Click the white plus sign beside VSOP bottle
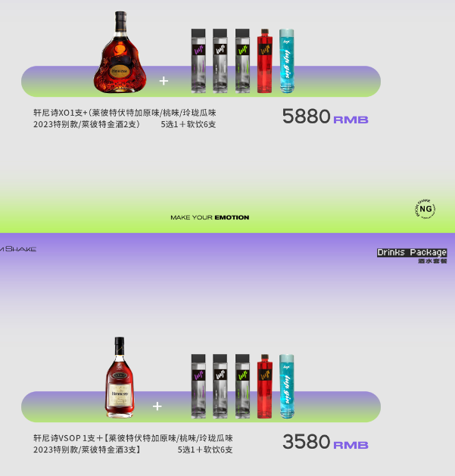Image resolution: width=455 pixels, height=476 pixels. pos(157,406)
